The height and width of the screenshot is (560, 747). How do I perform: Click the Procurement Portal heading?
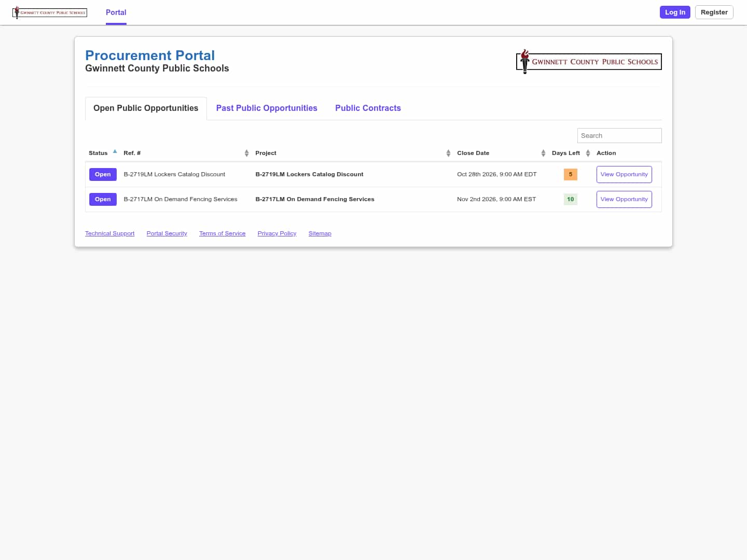(x=150, y=55)
